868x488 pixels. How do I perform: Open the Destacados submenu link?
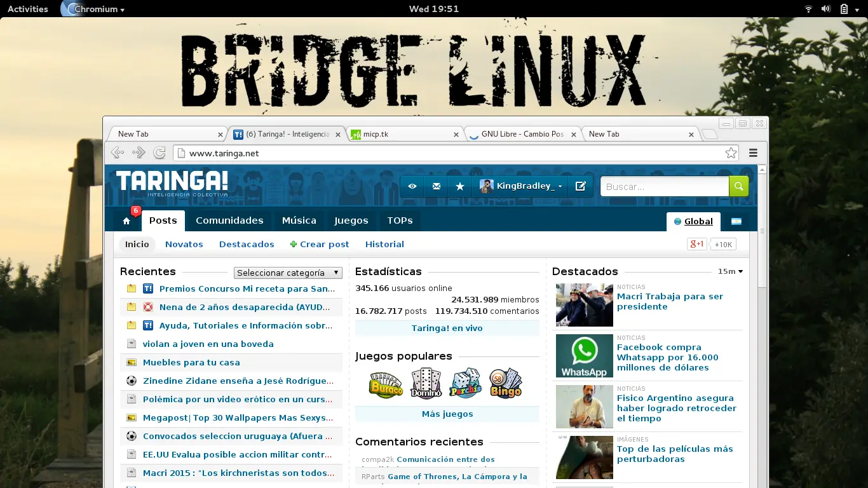point(247,244)
